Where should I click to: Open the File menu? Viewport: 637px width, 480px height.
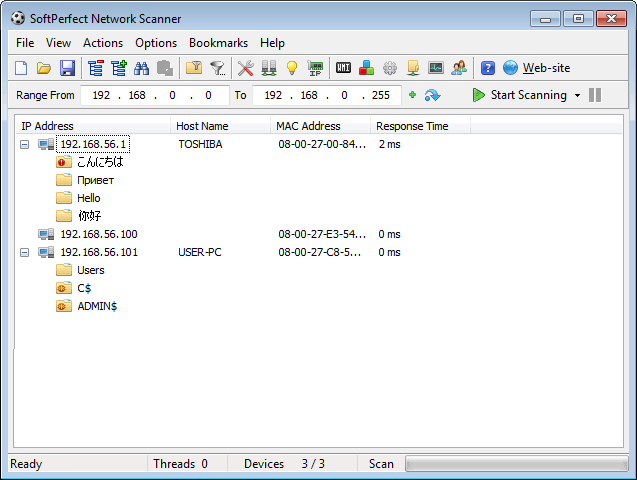pyautogui.click(x=25, y=43)
